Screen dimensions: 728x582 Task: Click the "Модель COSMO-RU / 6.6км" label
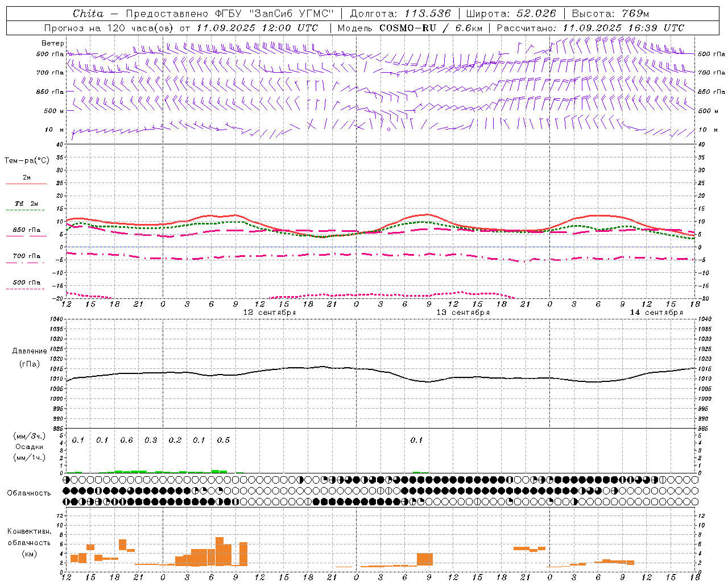coord(410,28)
